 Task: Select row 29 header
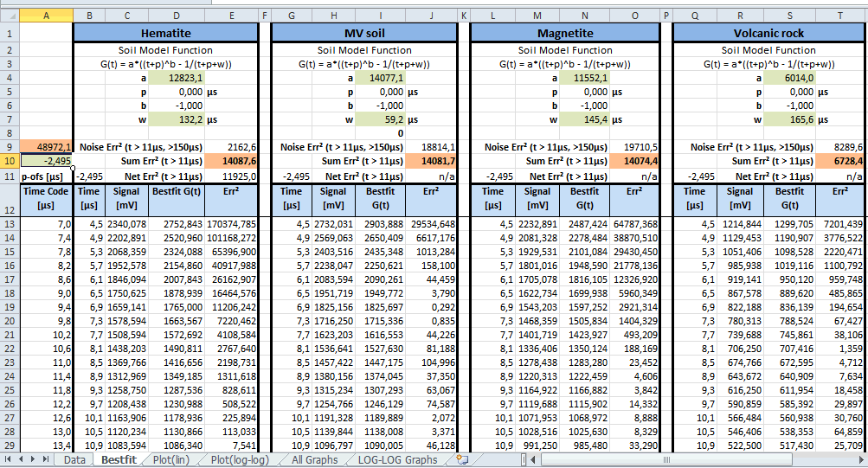point(10,446)
